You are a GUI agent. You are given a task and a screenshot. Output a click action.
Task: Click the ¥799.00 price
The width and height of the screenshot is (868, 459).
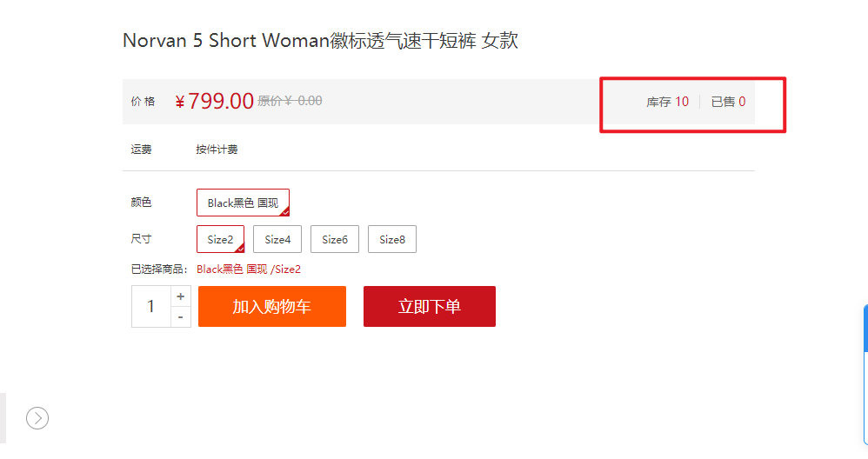point(214,101)
